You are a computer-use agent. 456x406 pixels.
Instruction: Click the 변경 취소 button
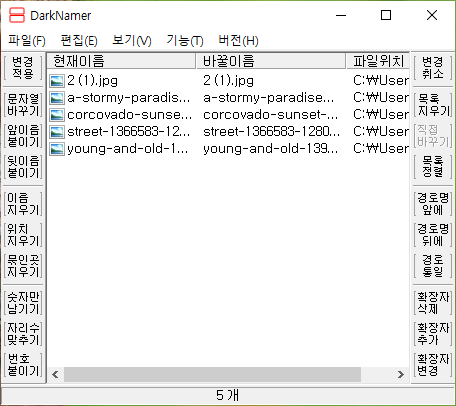[433, 68]
